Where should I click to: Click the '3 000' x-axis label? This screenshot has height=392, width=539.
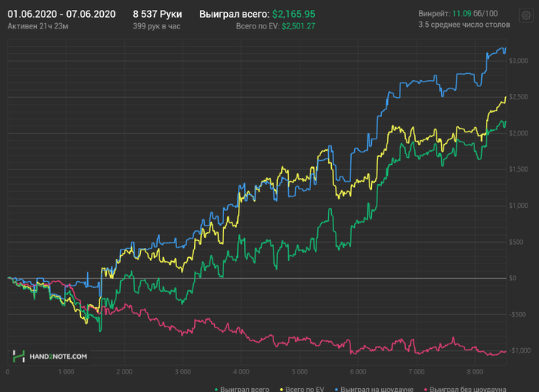coord(183,372)
